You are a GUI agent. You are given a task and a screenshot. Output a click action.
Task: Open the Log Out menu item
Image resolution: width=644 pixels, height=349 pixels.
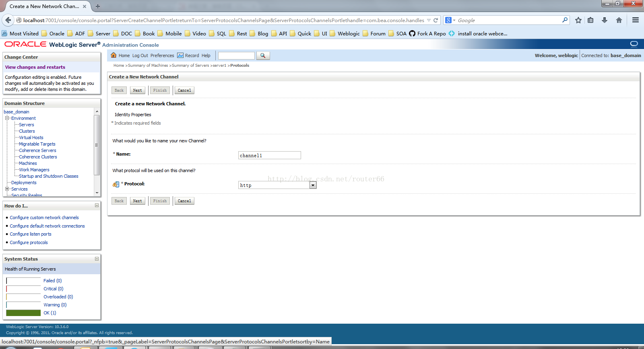[x=140, y=55]
